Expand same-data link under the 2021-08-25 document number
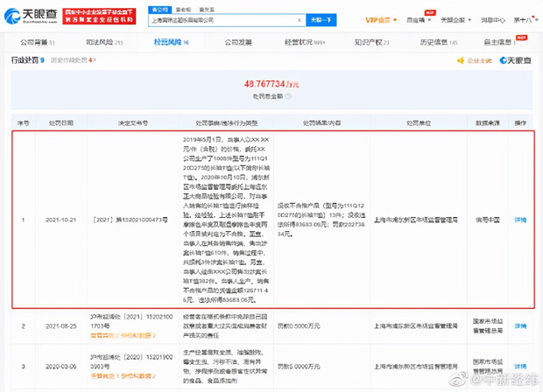The image size is (543, 392). [123, 335]
